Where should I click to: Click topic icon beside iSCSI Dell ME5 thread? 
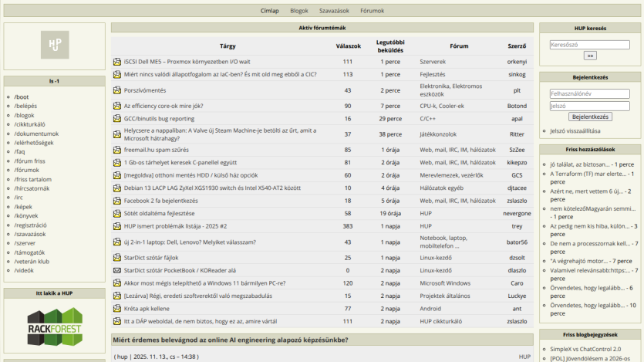click(117, 62)
